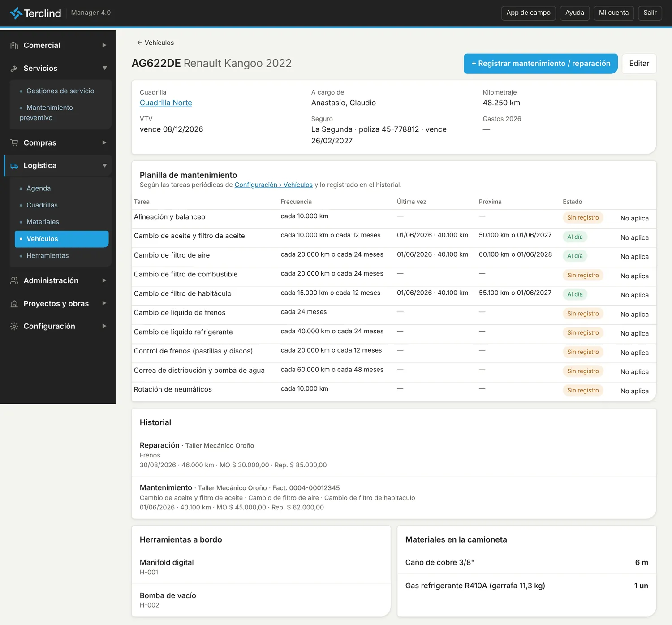Image resolution: width=672 pixels, height=625 pixels.
Task: Click Sin registro for Rotación de neumáticos
Action: (583, 390)
